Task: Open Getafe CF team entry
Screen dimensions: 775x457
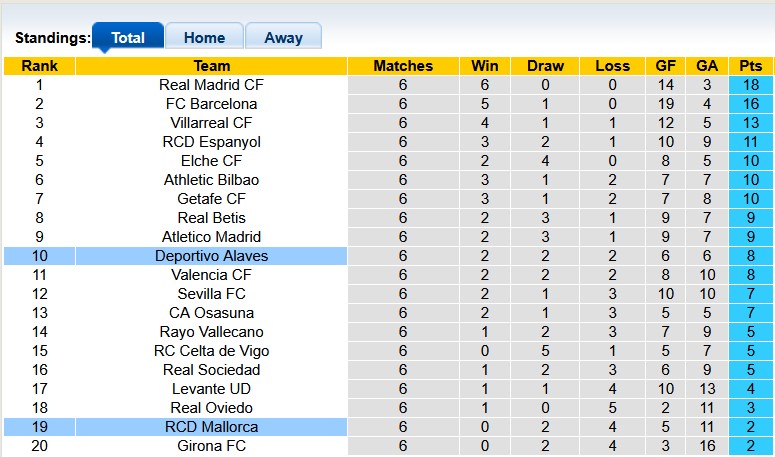Action: coord(211,199)
